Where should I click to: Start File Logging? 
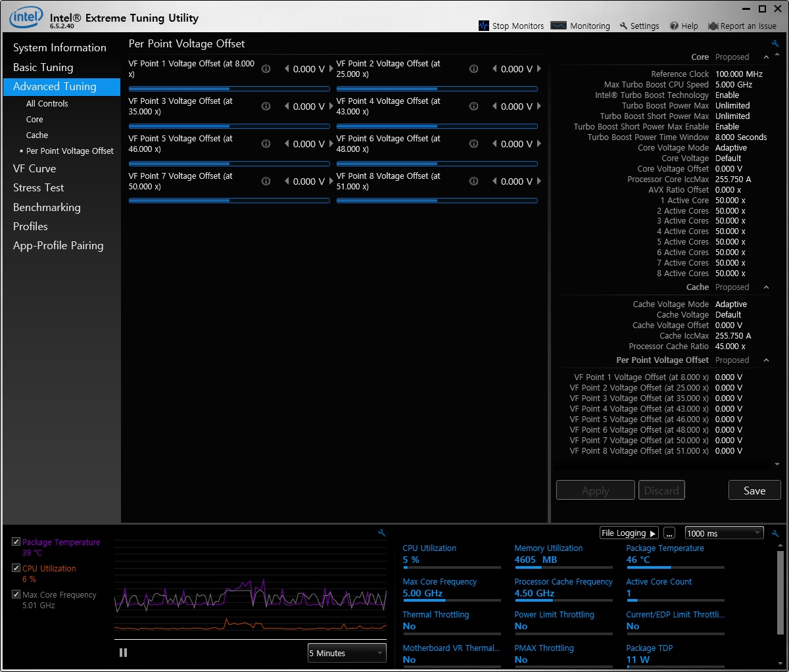(629, 533)
